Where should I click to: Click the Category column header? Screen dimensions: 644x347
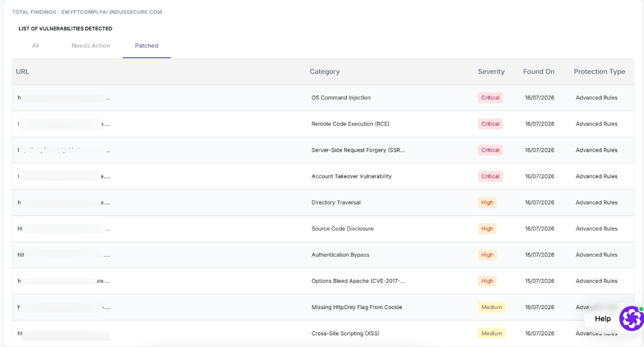tap(325, 72)
